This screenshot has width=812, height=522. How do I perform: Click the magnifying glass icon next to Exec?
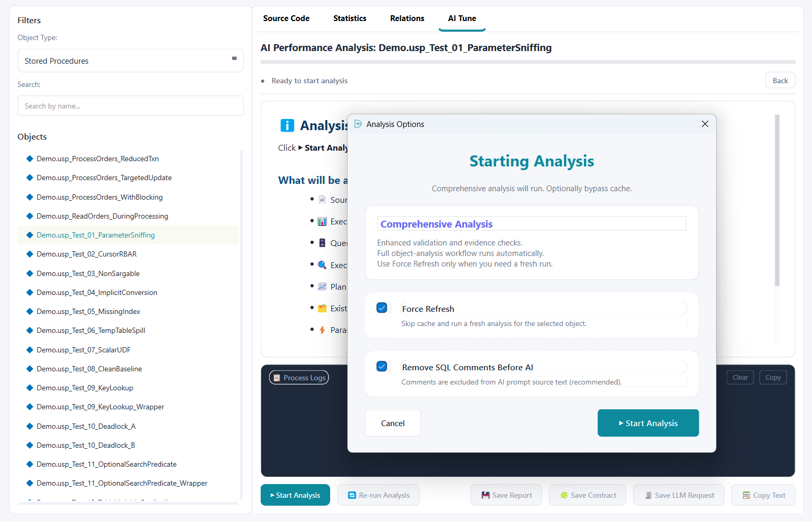[322, 264]
